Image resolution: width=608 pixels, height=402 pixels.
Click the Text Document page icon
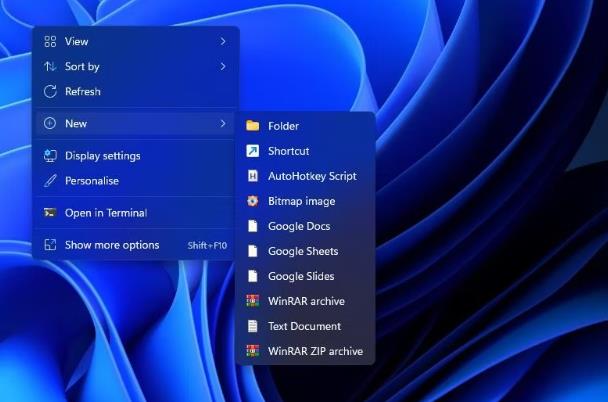pyautogui.click(x=252, y=326)
